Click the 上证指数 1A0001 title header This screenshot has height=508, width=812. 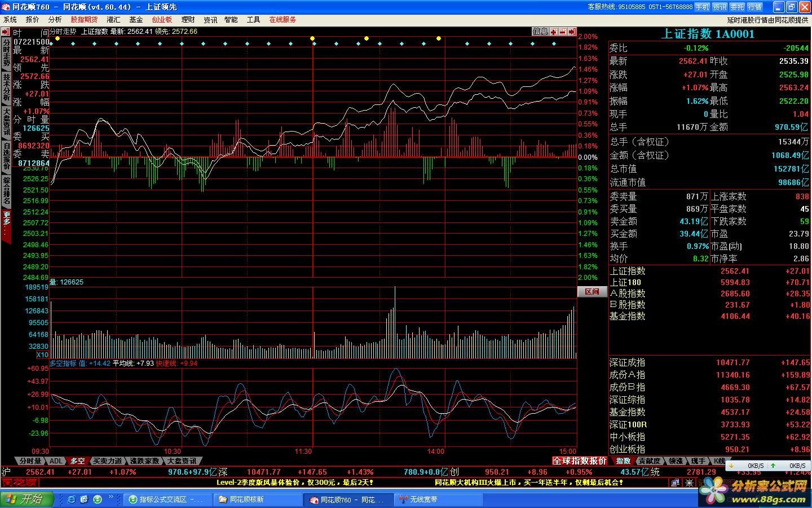pos(708,34)
